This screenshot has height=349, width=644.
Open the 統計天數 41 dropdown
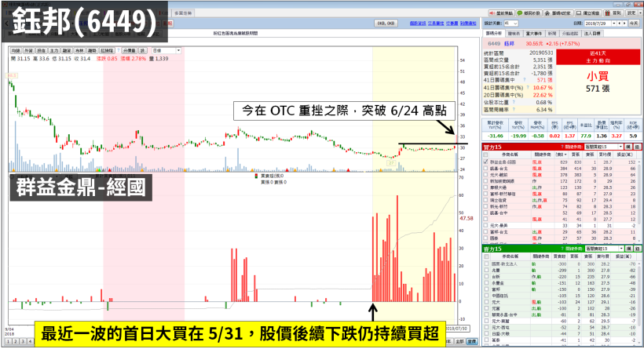511,24
